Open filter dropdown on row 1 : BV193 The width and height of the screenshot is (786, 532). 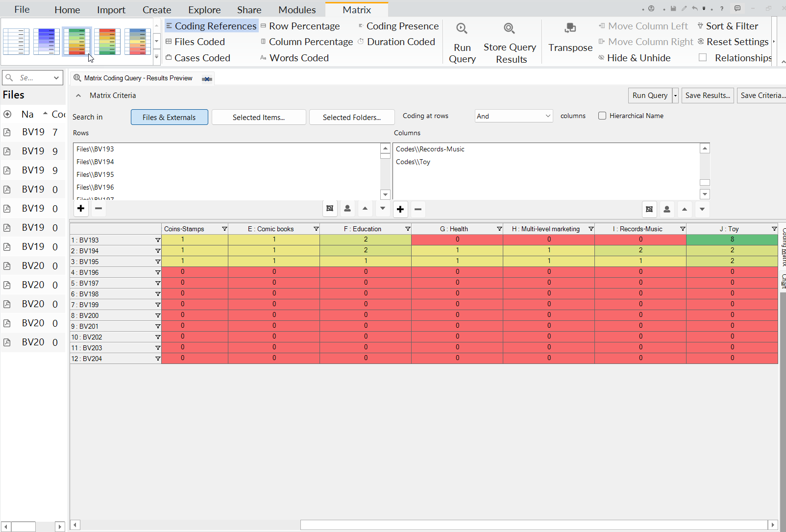pos(158,240)
